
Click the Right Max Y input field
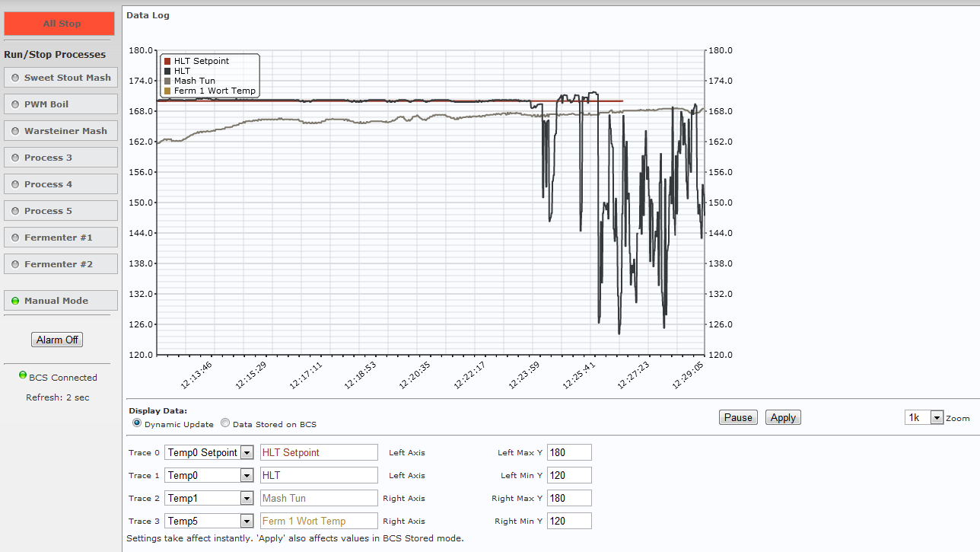click(x=569, y=498)
